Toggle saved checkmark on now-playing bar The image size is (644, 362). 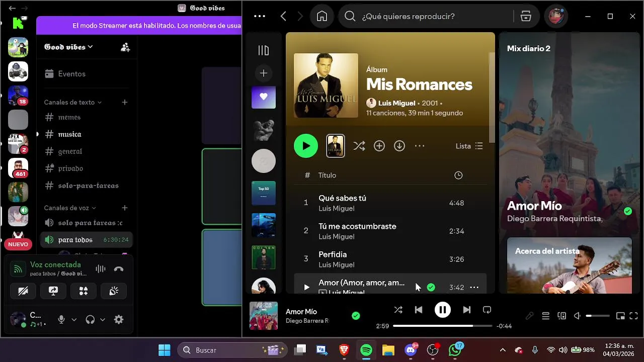pyautogui.click(x=356, y=316)
